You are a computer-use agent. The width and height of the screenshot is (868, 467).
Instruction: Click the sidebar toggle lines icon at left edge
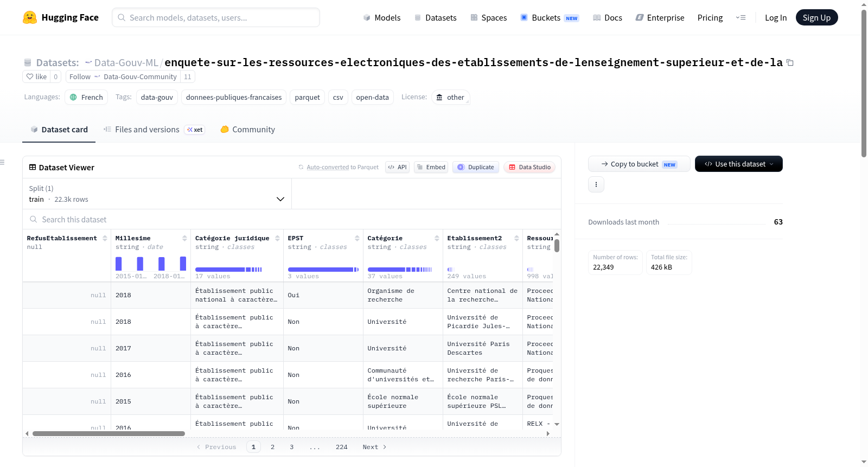pos(3,162)
